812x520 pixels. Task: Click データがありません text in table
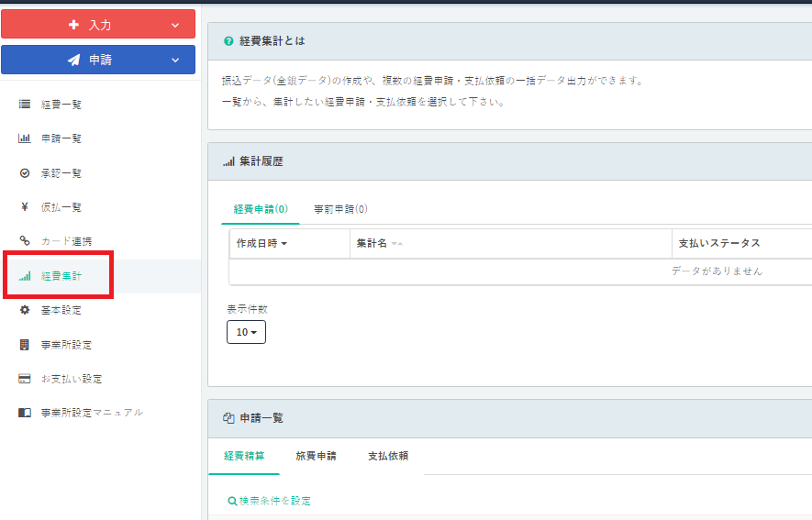coord(717,271)
